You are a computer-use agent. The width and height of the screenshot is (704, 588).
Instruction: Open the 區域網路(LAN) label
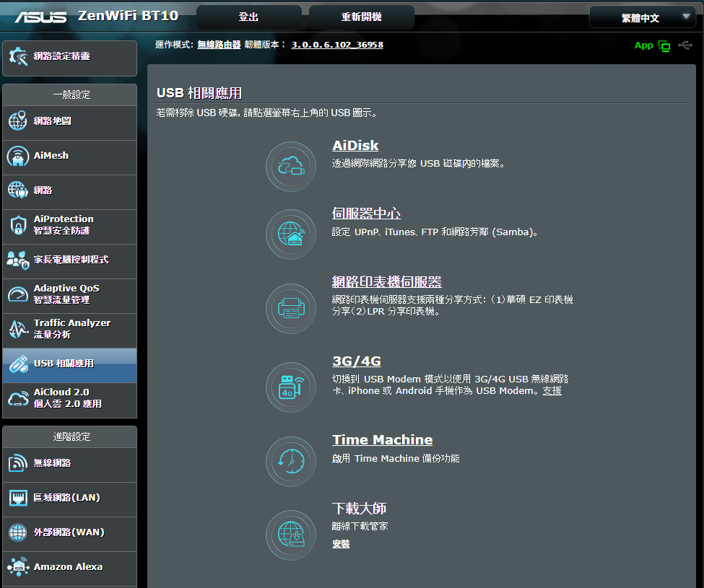67,497
